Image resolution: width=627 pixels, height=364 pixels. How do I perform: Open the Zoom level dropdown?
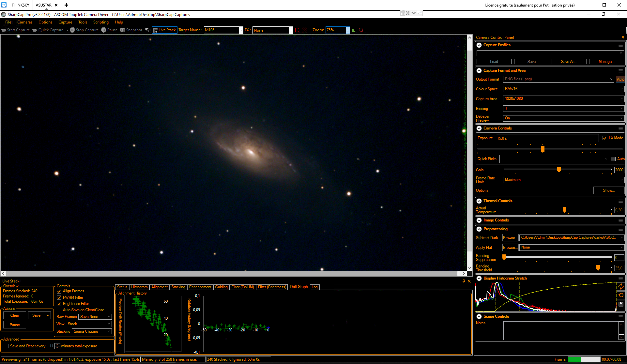348,30
